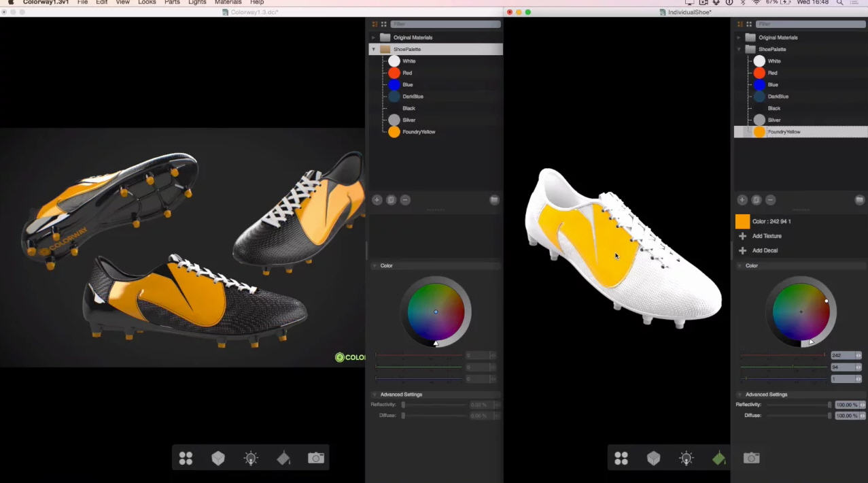Activate the green Materials paint icon
This screenshot has height=483, width=868.
coord(718,458)
